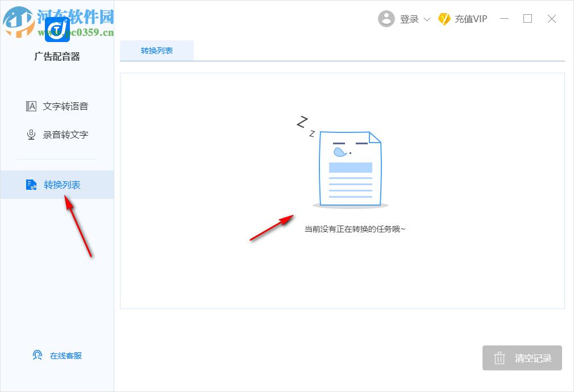The image size is (574, 392).
Task: Switch to the 转换列表 tab
Action: pos(156,51)
